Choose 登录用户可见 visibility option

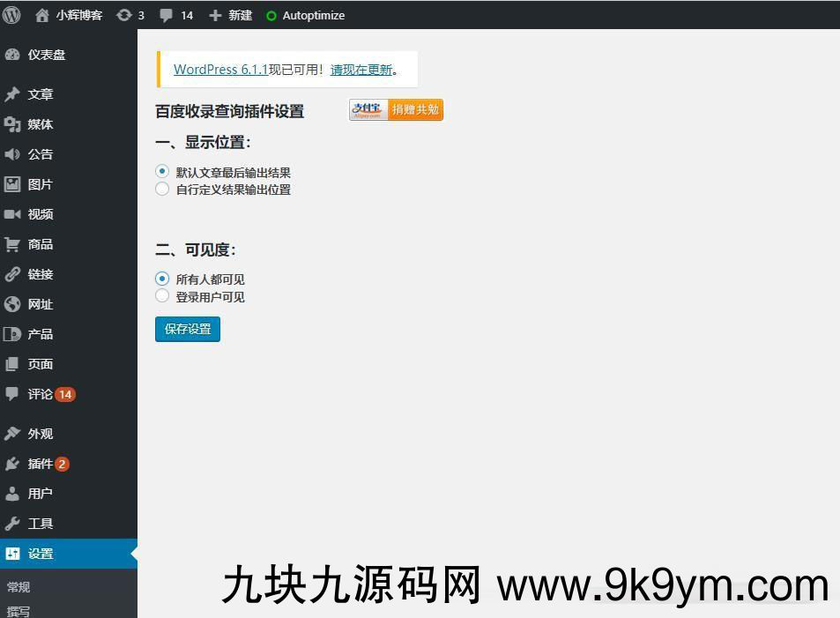coord(162,296)
